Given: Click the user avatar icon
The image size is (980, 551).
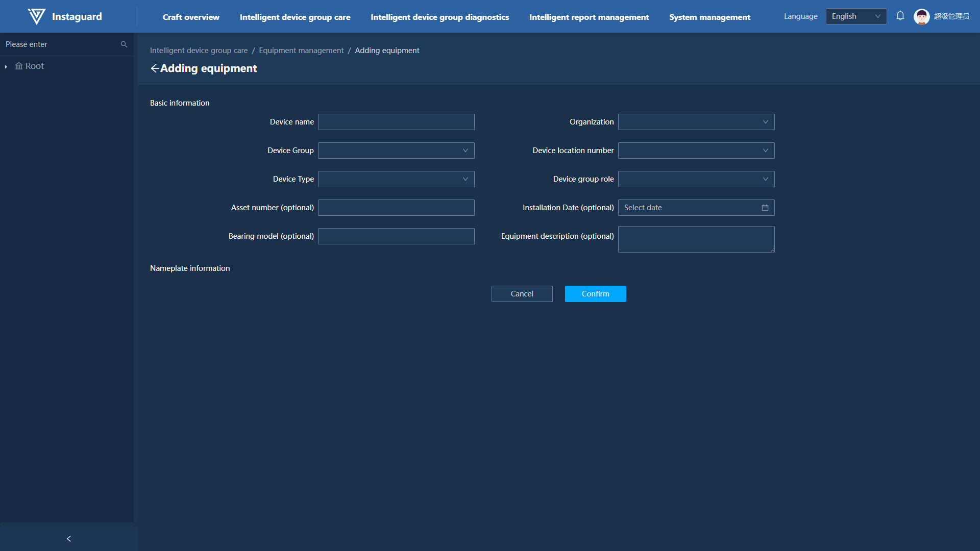Looking at the screenshot, I should (921, 16).
